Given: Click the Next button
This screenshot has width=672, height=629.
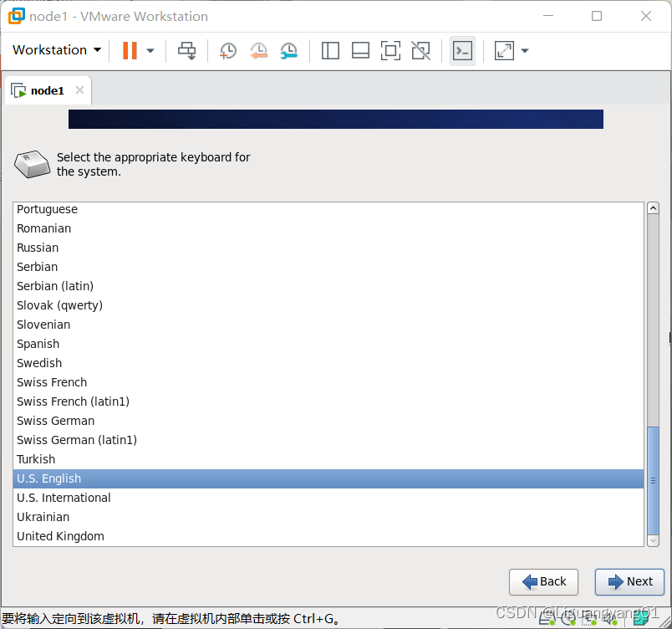Looking at the screenshot, I should [x=629, y=582].
